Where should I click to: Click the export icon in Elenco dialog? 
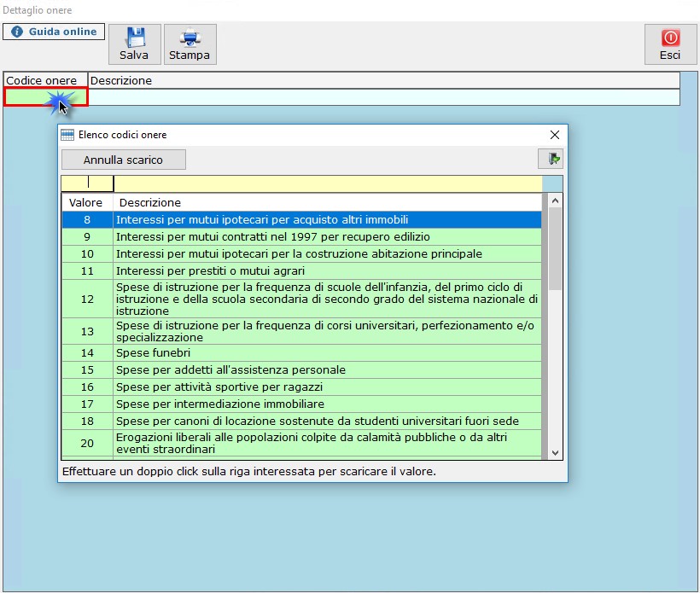click(551, 159)
